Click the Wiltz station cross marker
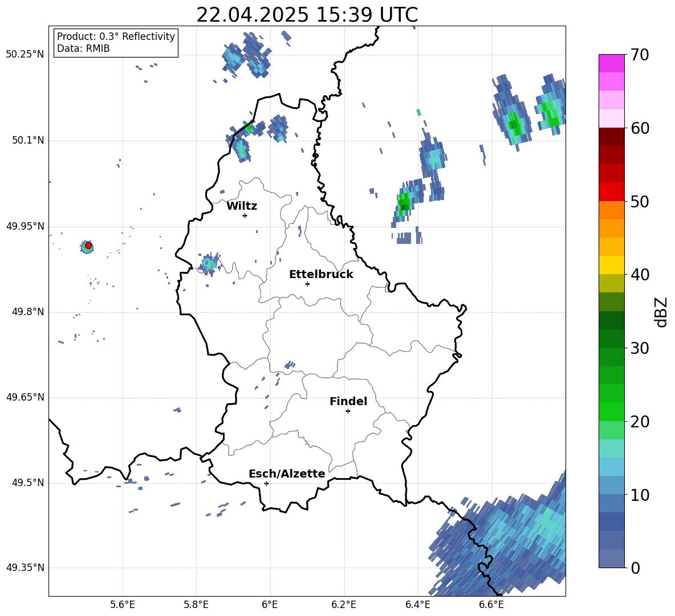675x616 pixels. pyautogui.click(x=245, y=215)
